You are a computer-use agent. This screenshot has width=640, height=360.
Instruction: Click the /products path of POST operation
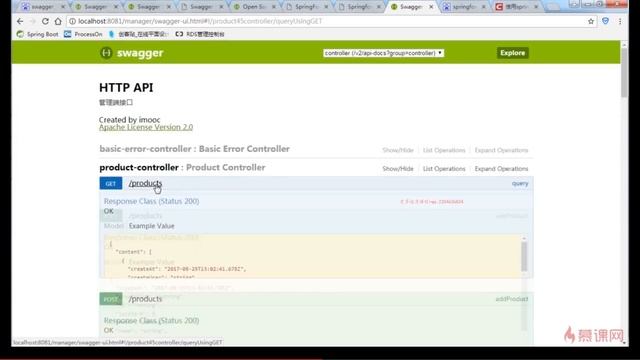click(145, 299)
